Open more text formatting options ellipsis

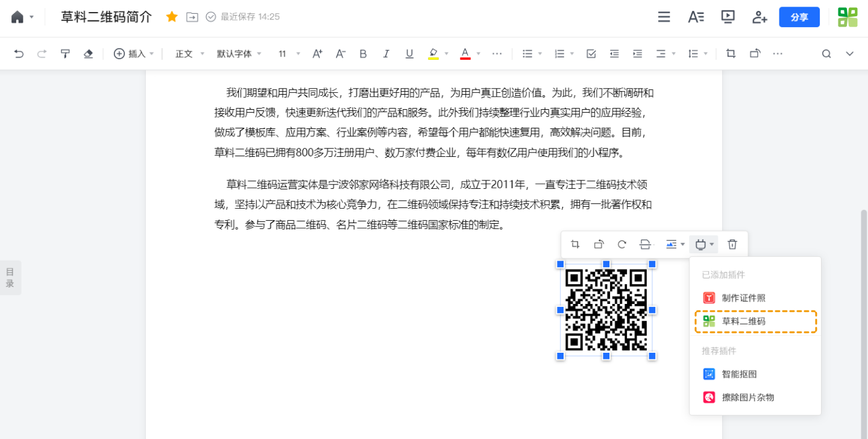tap(497, 54)
